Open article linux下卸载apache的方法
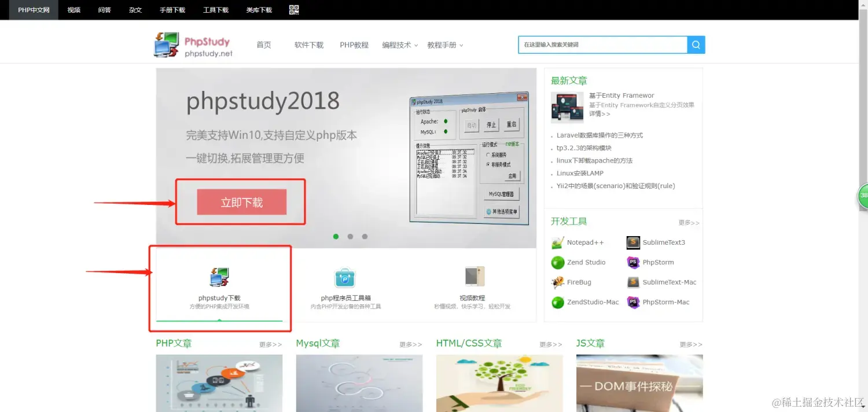 coord(594,161)
